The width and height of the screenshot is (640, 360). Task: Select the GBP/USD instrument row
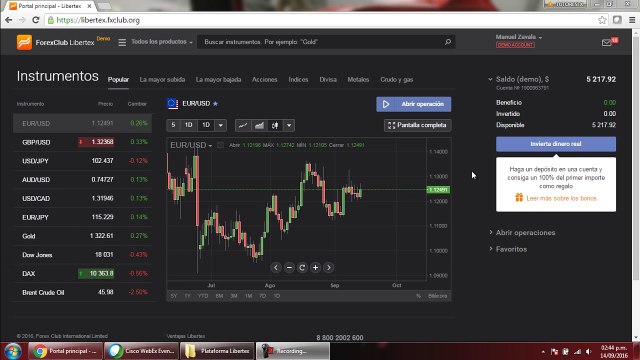pyautogui.click(x=82, y=142)
